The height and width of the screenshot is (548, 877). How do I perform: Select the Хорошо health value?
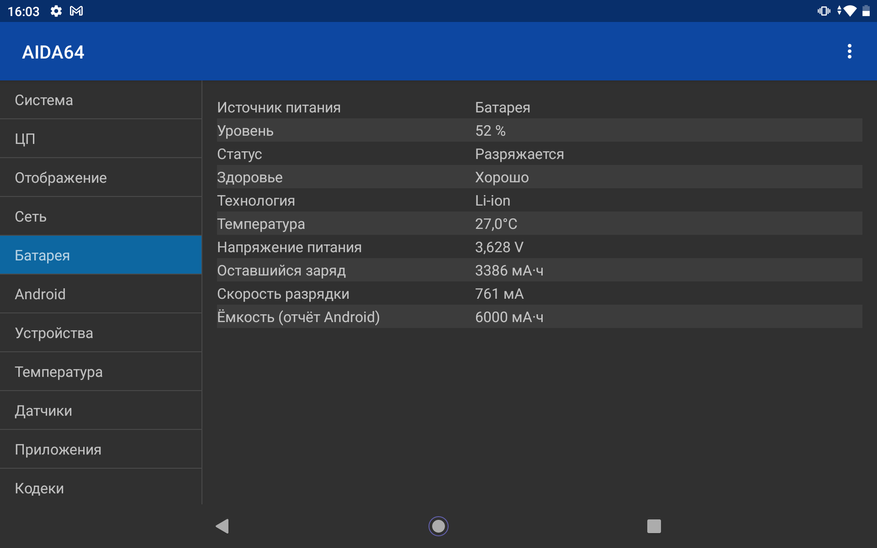(x=502, y=178)
